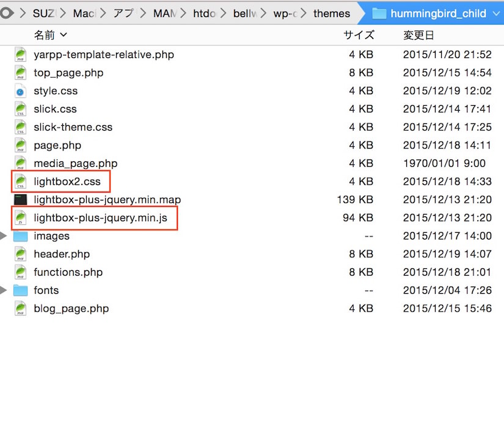Go to themes in the path bar
This screenshot has height=440, width=504.
coord(332,13)
